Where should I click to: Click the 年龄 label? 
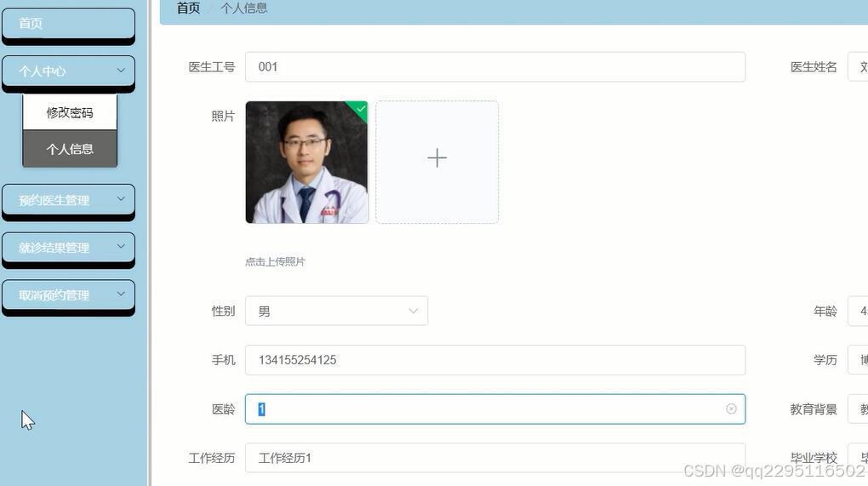point(825,311)
